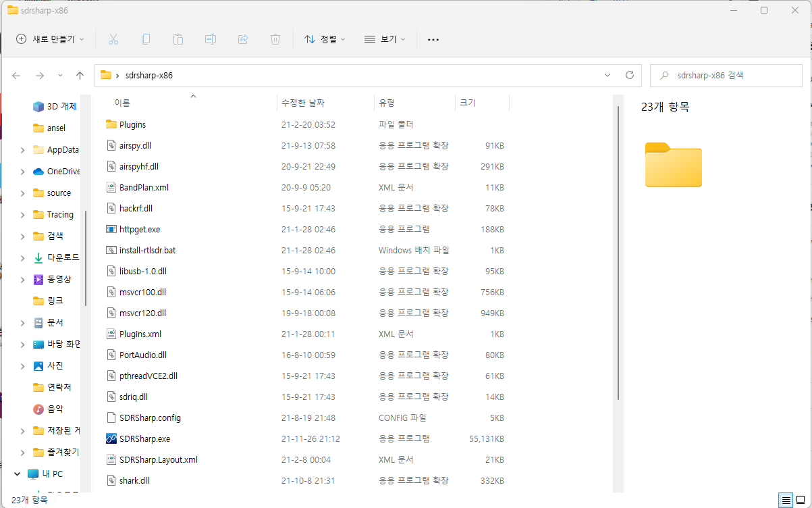812x508 pixels.
Task: Collapse the 내 PC tree node
Action: coord(17,474)
